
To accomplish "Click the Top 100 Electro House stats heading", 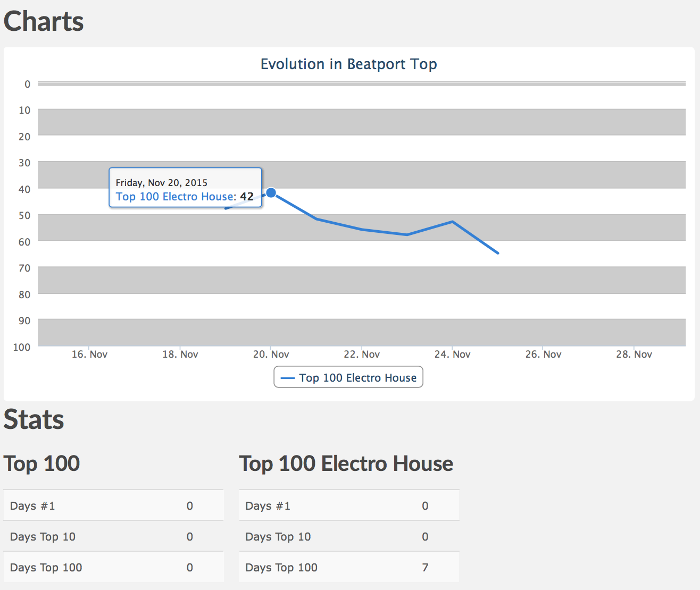I will coord(346,463).
